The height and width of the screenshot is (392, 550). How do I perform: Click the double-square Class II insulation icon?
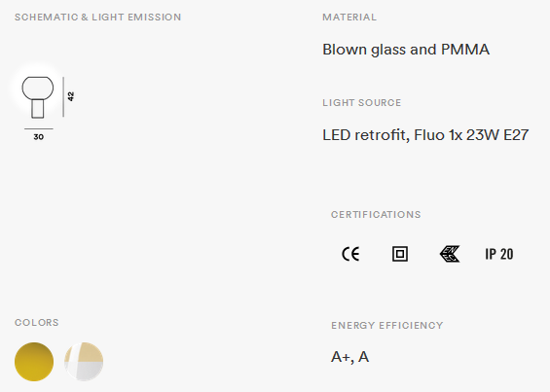click(x=400, y=254)
